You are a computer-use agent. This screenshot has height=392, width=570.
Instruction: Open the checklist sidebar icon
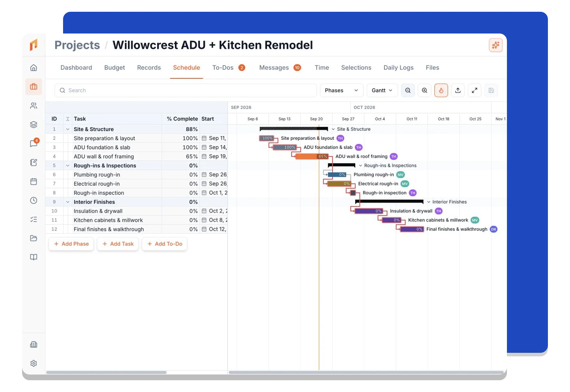coord(33,219)
